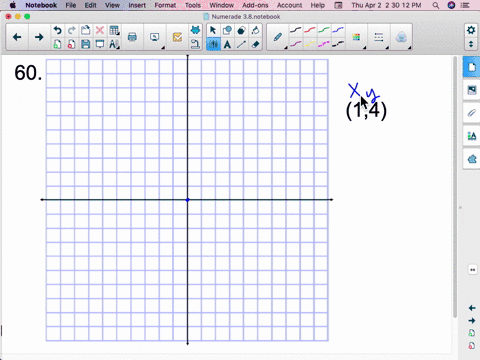
Task: Open the Properties tab in sidebar
Action: point(472,136)
